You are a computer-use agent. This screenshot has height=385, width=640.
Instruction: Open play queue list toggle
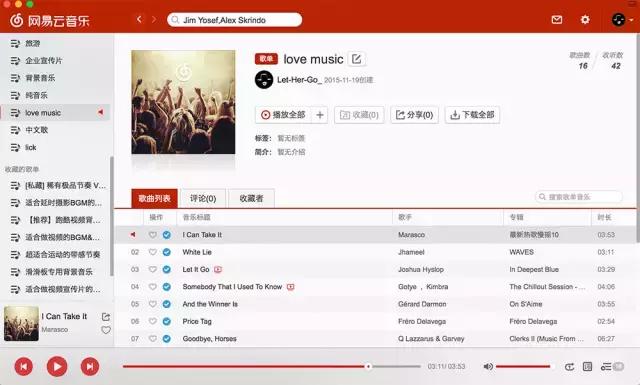coord(612,366)
